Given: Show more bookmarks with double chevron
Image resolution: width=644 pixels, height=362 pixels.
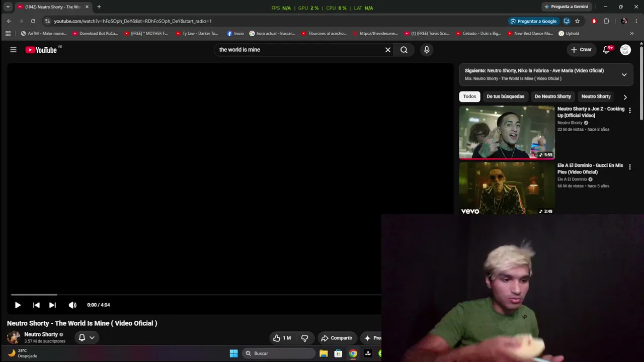Looking at the screenshot, I should (x=632, y=34).
